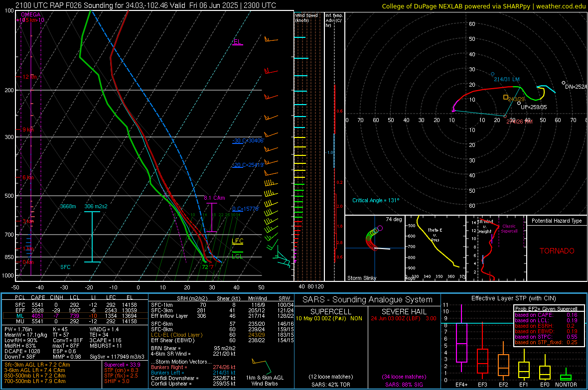Click the 0 C=15778' freezing level label
This screenshot has height=390, width=588.
tap(245, 209)
